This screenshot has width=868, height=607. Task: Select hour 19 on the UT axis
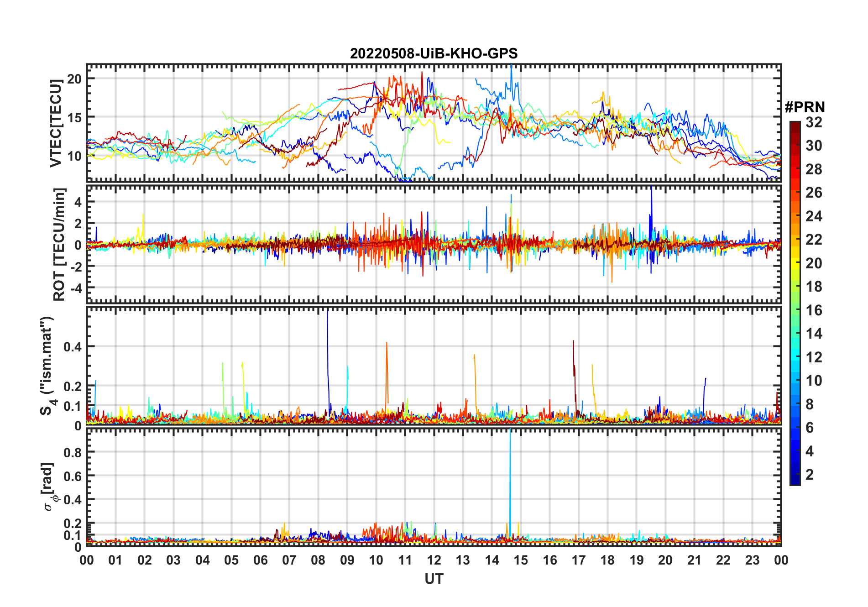pyautogui.click(x=637, y=560)
